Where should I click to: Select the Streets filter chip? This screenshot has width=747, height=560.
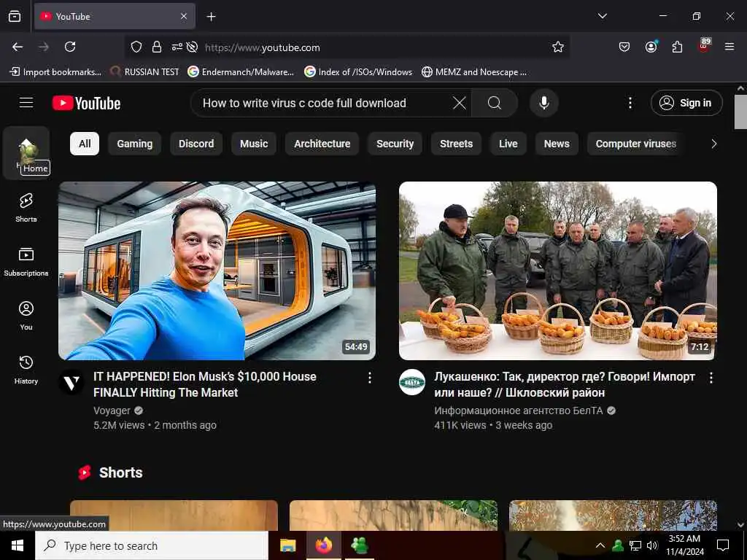click(x=457, y=144)
